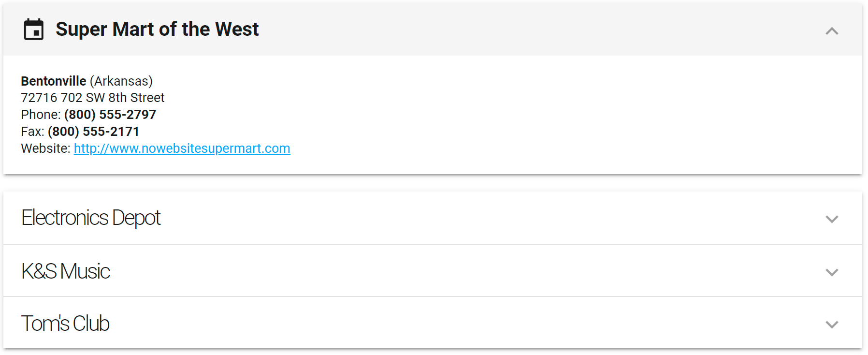Click the chevron on Electronics Depot row
Image resolution: width=868 pixels, height=355 pixels.
click(x=832, y=219)
